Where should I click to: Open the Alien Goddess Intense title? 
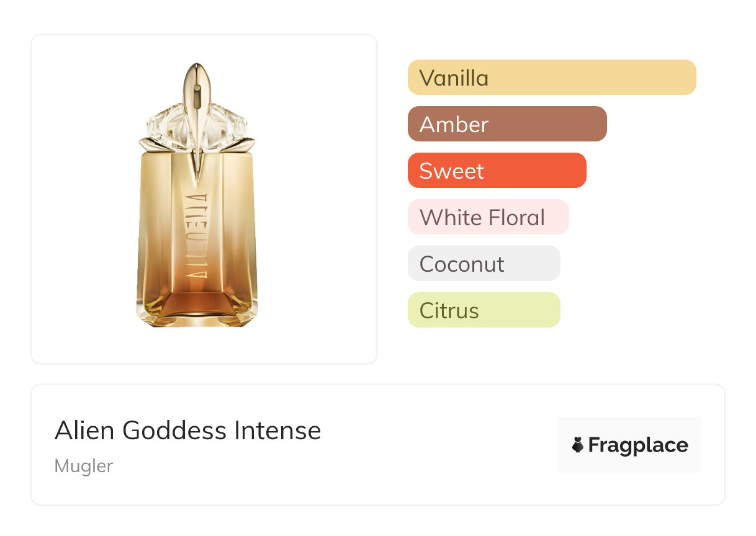tap(187, 430)
